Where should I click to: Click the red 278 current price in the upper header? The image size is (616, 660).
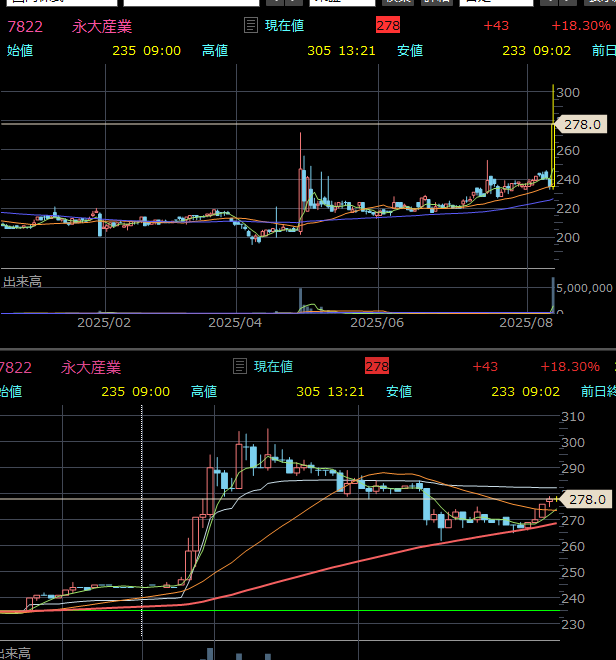388,25
